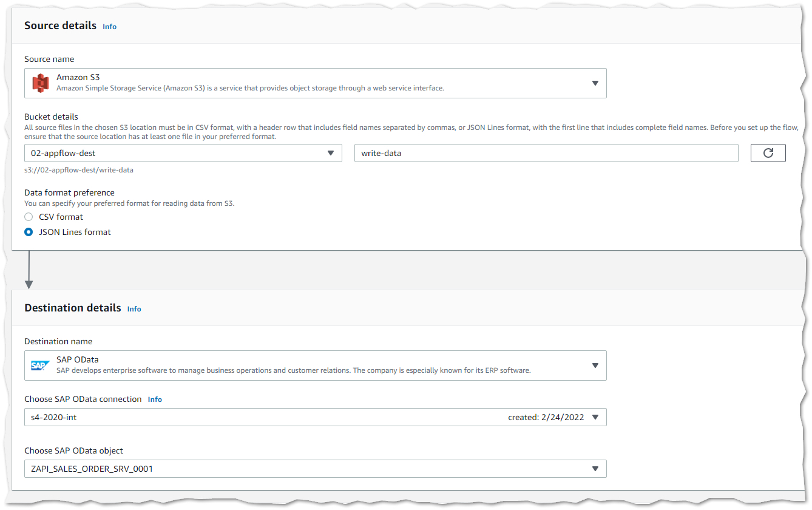The image size is (812, 510).
Task: Click the Choose SAP OData object label
Action: [x=73, y=450]
